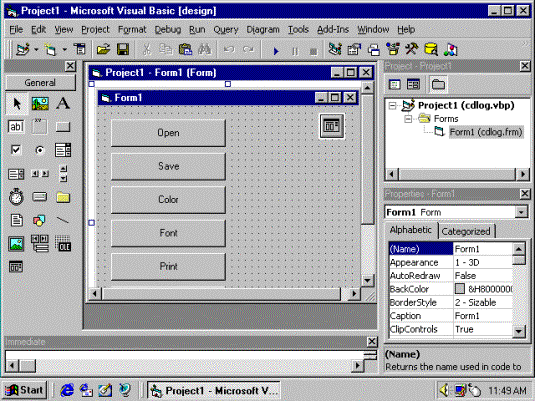Click the Start button on taskbar
The width and height of the screenshot is (535, 401).
(x=25, y=390)
